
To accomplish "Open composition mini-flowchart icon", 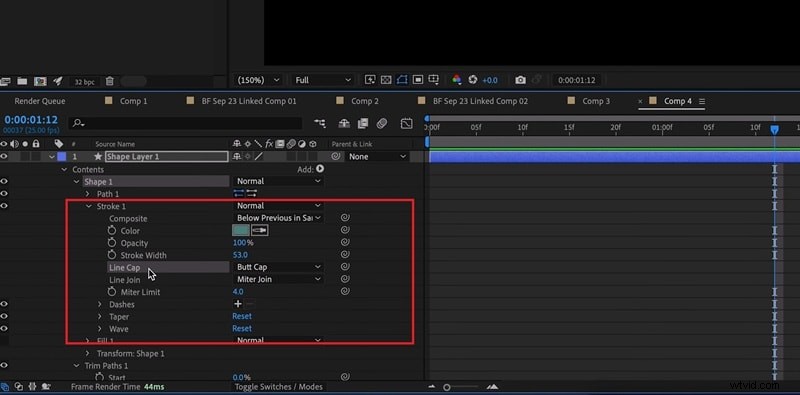I will pos(320,123).
